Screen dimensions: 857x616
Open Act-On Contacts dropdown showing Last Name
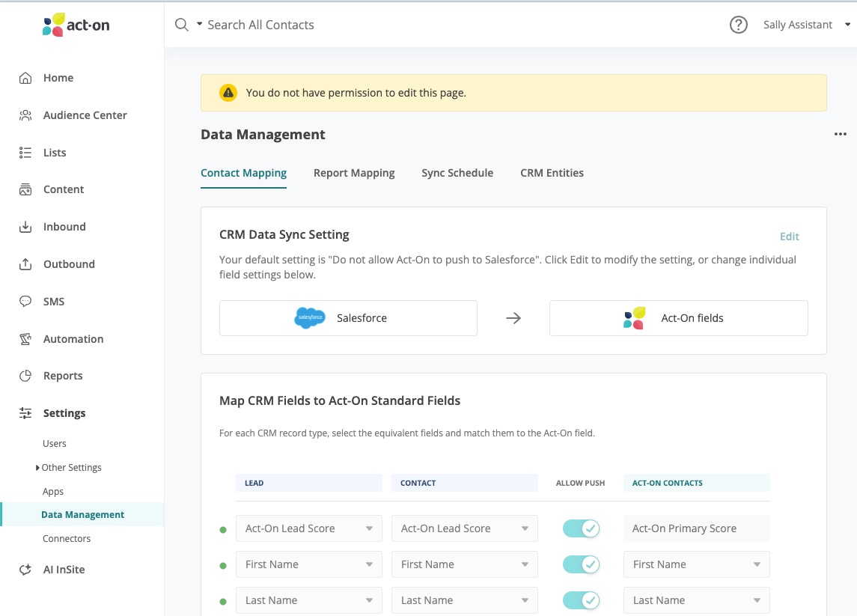point(696,601)
